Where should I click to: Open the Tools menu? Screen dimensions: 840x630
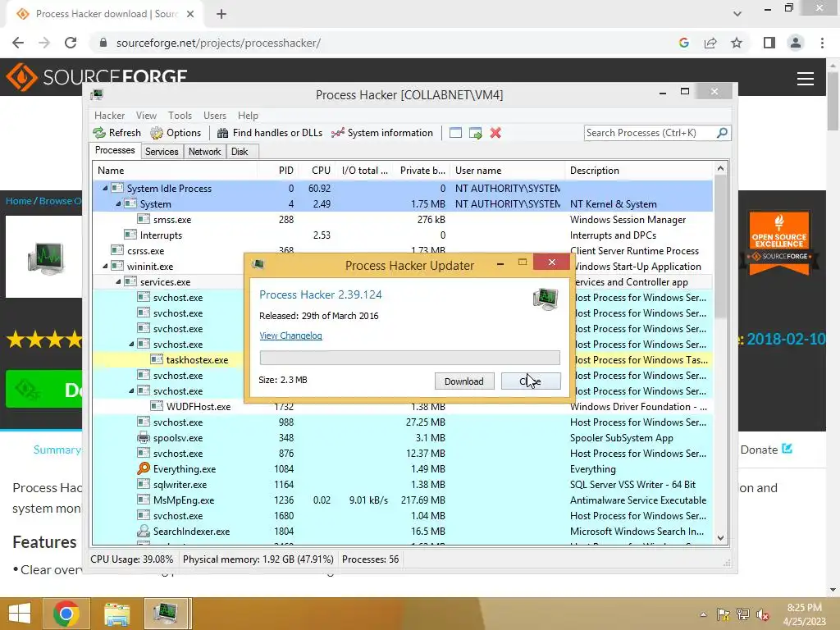(180, 115)
